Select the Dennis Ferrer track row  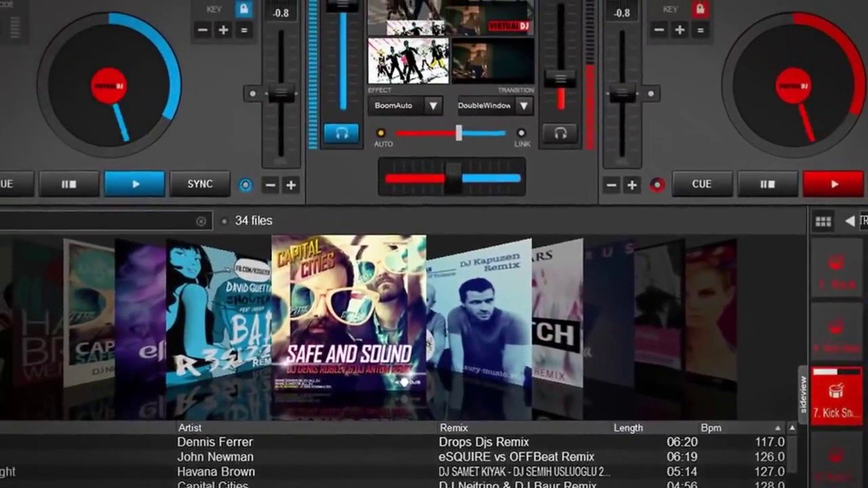coord(393,442)
